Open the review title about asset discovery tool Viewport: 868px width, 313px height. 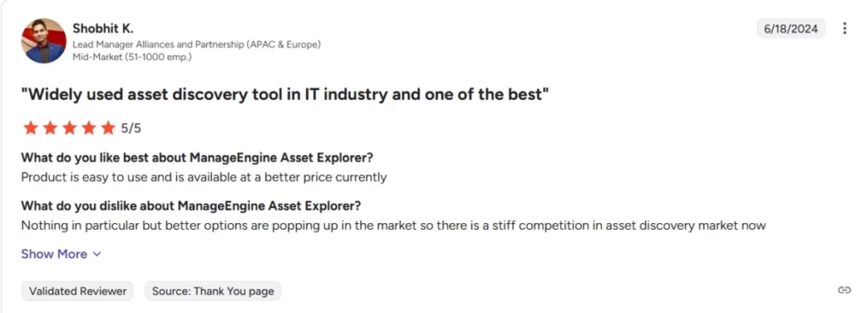[x=285, y=95]
